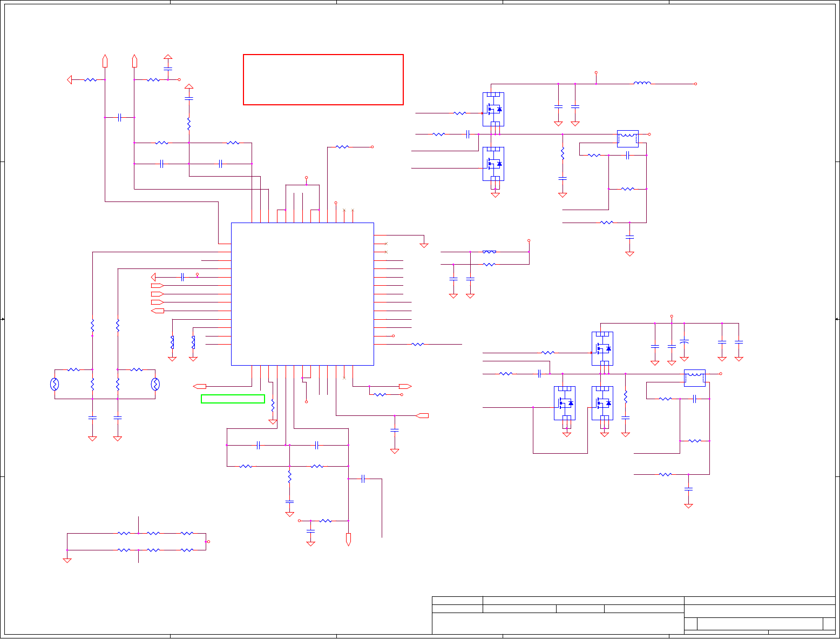840x639 pixels.
Task: Click the title block table
Action: [x=634, y=615]
